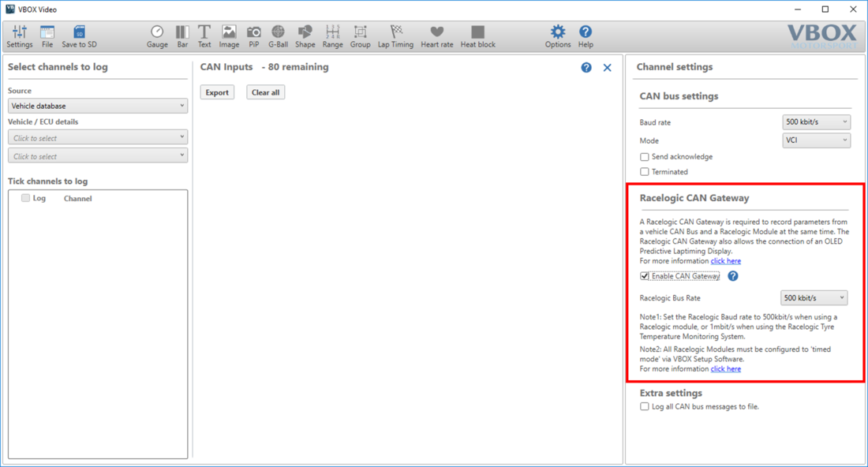Add a Heat block element
Image resolution: width=868 pixels, height=467 pixels.
[x=477, y=36]
